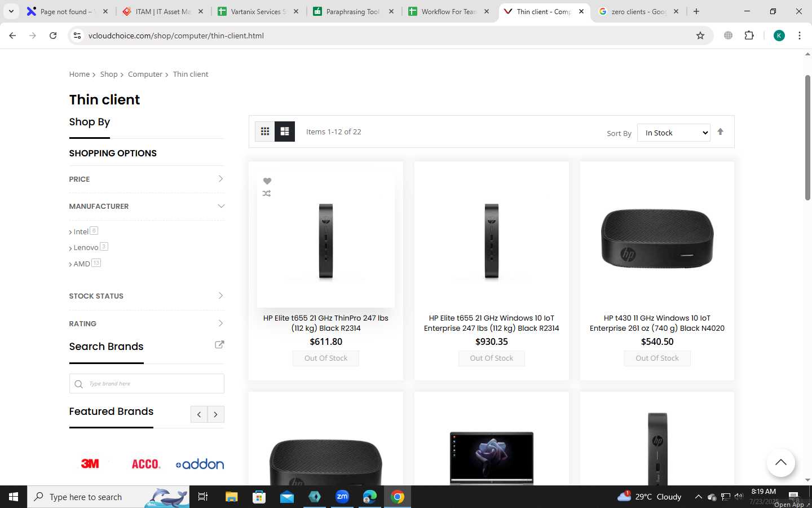Show previous featured brands arrow
Image resolution: width=812 pixels, height=508 pixels.
(x=199, y=414)
